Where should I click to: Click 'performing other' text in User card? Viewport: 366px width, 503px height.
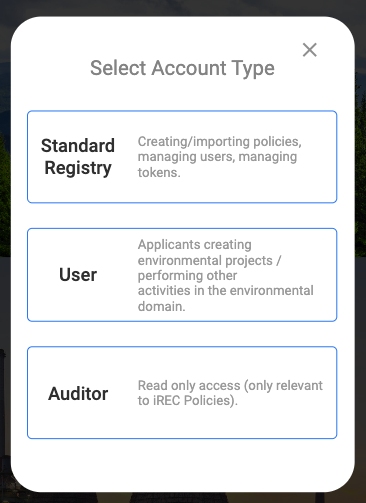187,275
